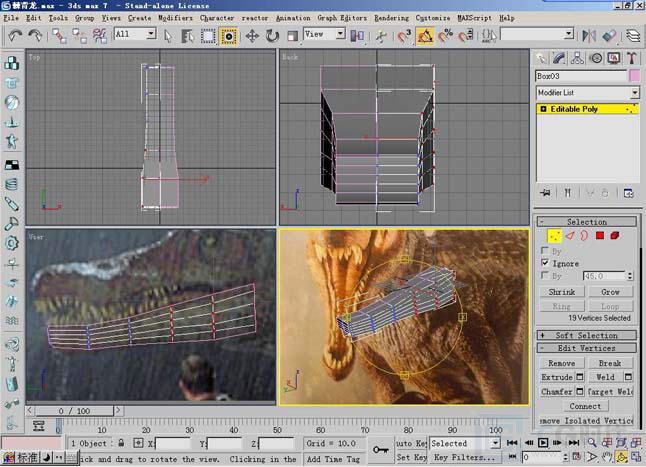This screenshot has width=646, height=467.
Task: Switch to the Modify panel tab
Action: [x=559, y=58]
